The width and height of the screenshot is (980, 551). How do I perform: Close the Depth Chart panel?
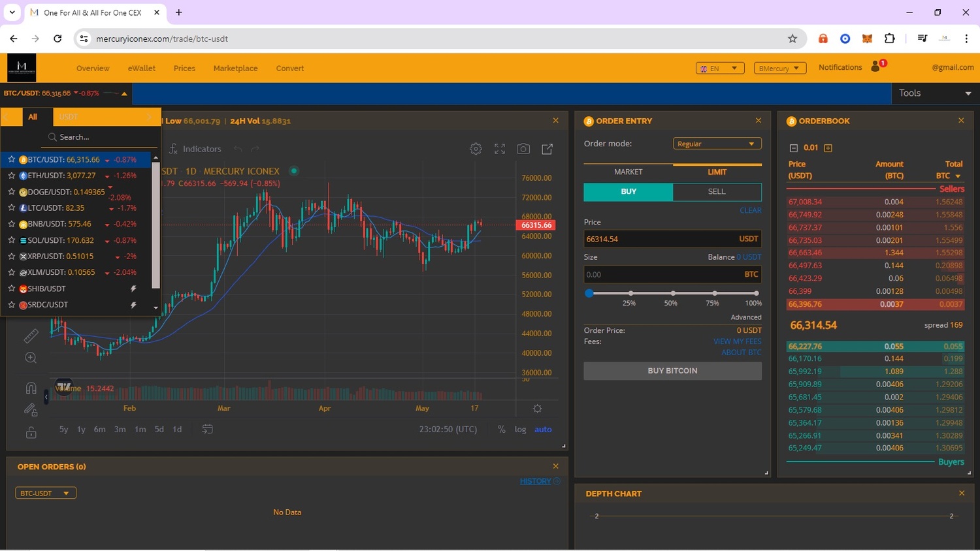(x=962, y=494)
